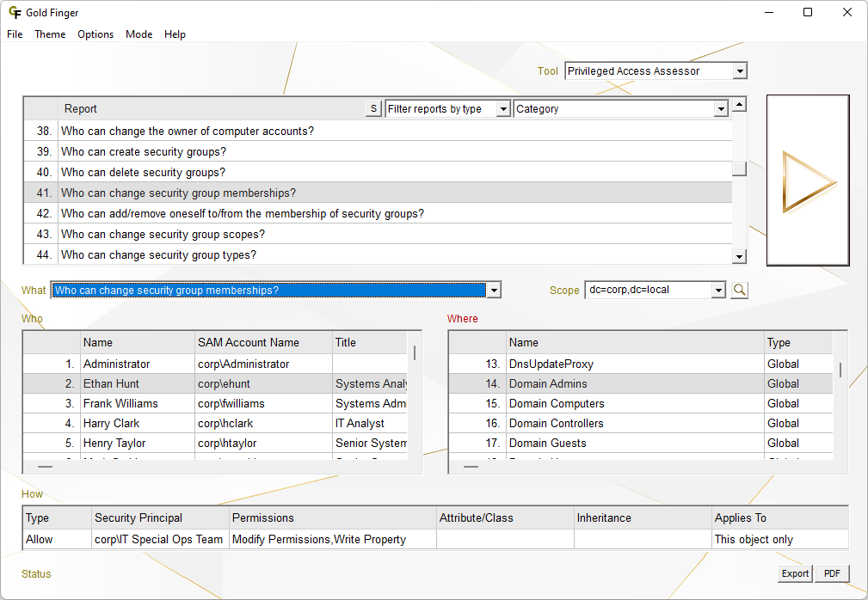Image resolution: width=868 pixels, height=600 pixels.
Task: Click the Export button
Action: [795, 574]
